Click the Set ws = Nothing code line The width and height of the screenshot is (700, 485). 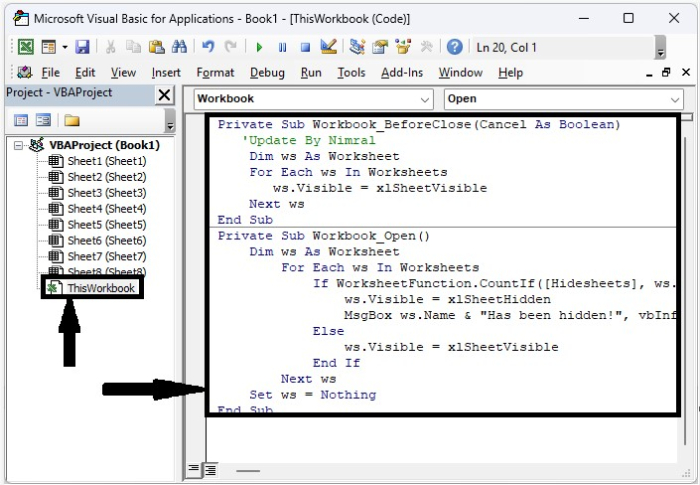point(312,395)
